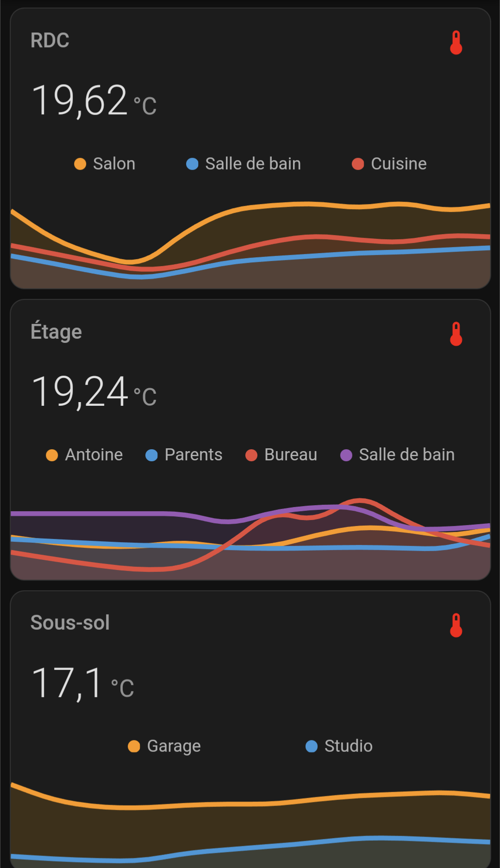Hide the Cuisine series in RDC graph
Screen dimensions: 500x868
point(389,164)
